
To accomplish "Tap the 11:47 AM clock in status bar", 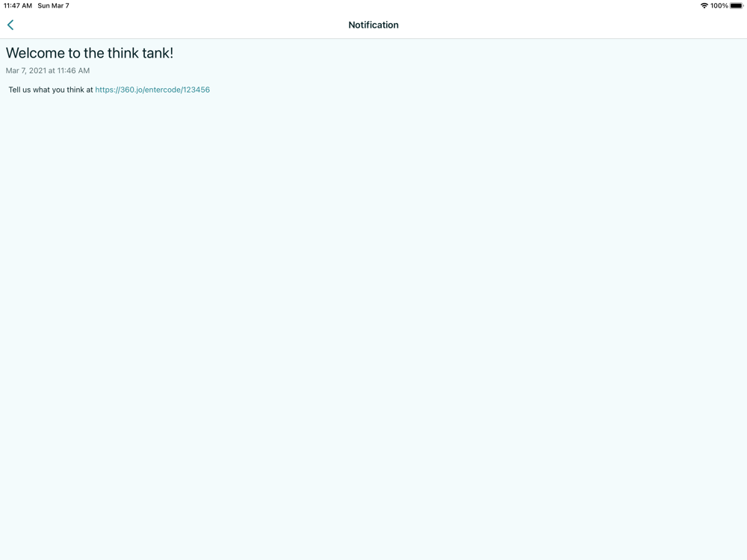I will click(x=18, y=6).
